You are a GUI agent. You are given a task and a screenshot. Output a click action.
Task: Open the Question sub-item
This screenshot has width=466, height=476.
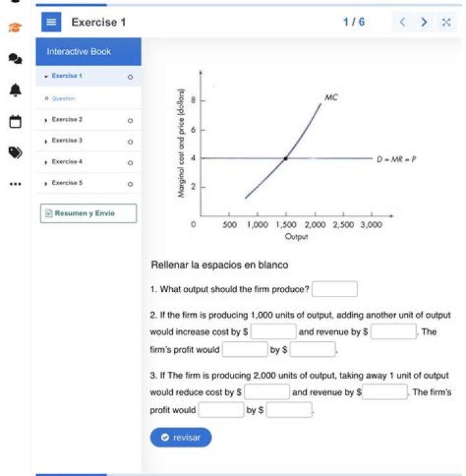[x=63, y=99]
